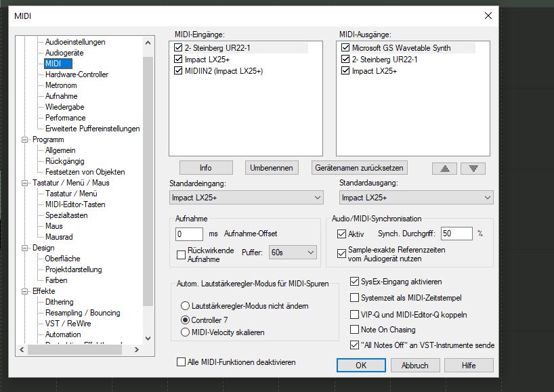Toggle the Impact LX25+ MIDI input checkbox
Image resolution: width=554 pixels, height=392 pixels.
178,60
